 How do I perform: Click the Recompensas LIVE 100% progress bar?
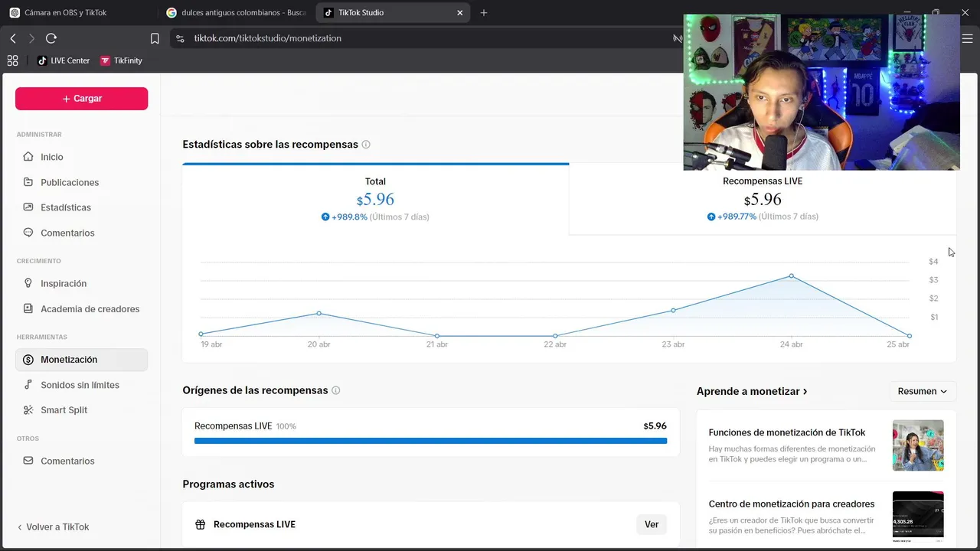point(430,441)
